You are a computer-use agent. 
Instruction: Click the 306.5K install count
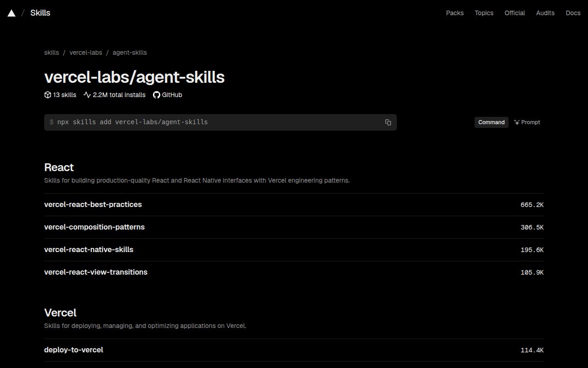(532, 227)
